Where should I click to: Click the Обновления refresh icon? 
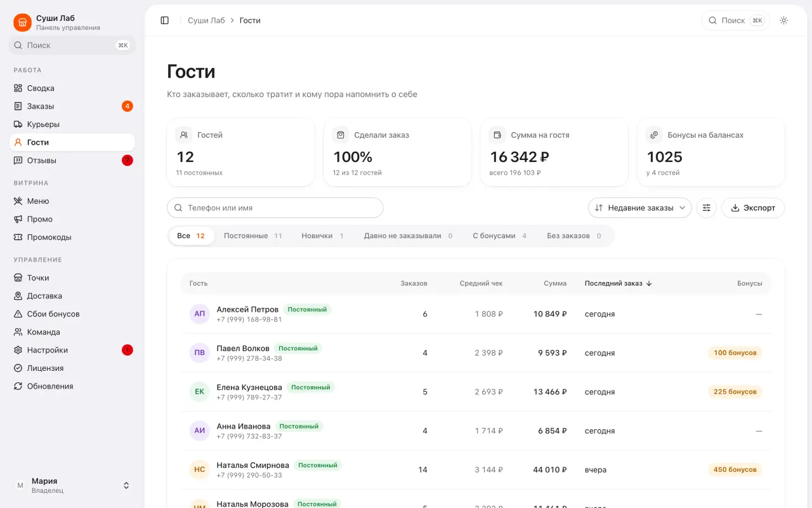coord(18,386)
